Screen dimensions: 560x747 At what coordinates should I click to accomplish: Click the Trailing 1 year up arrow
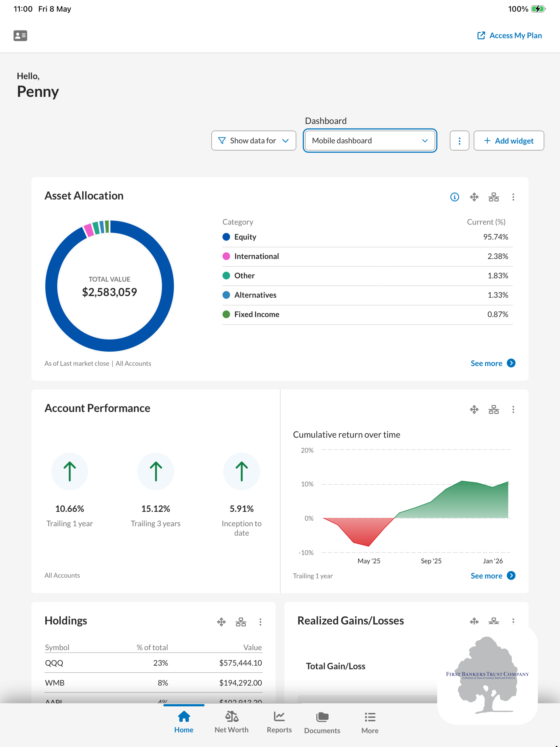tap(69, 471)
